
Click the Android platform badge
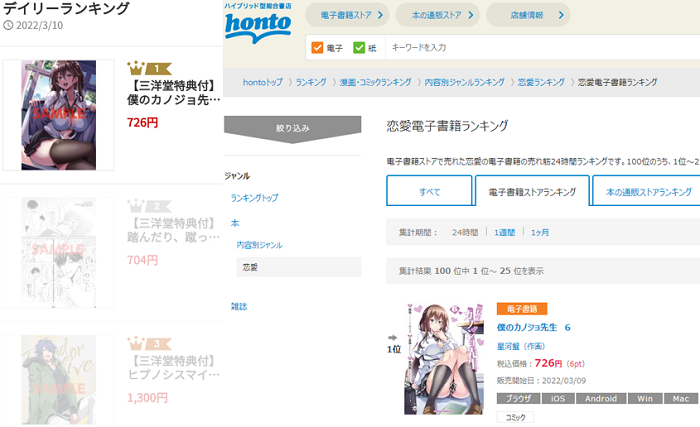pyautogui.click(x=601, y=398)
